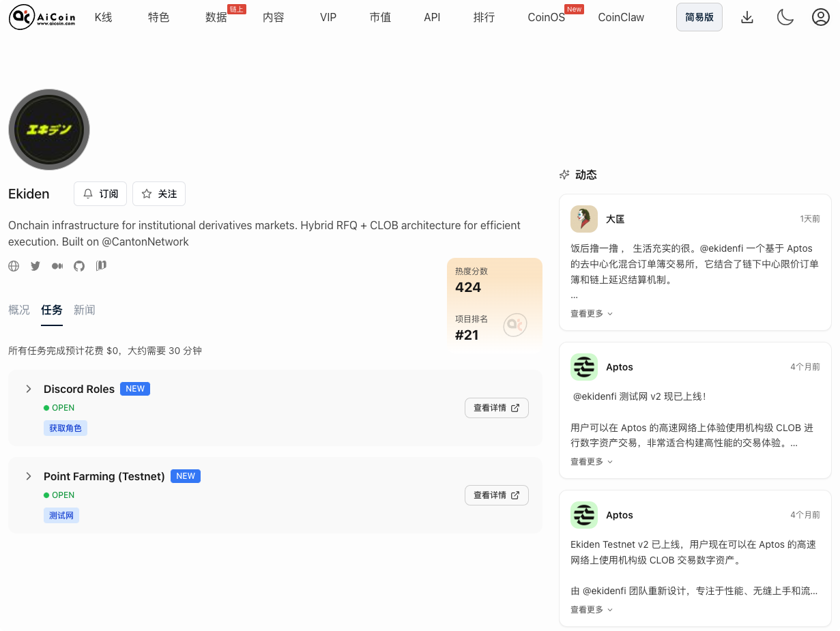Expand the Point Farming (Testnet) task row
840x631 pixels.
(29, 476)
